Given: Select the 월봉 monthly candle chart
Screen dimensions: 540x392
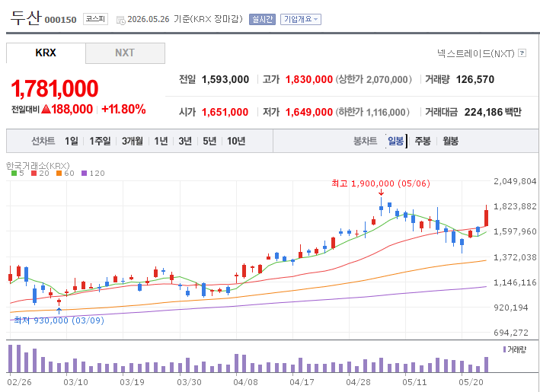Looking at the screenshot, I should 450,141.
